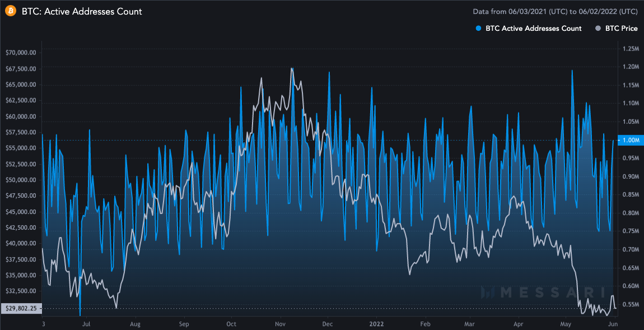Click the 2022 marker on the time axis
The height and width of the screenshot is (330, 644).
tap(376, 323)
